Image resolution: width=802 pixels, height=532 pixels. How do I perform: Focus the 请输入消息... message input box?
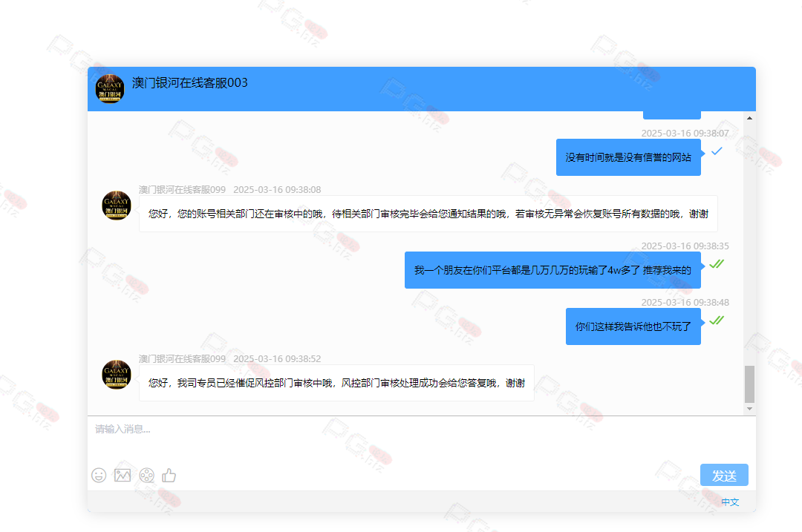point(422,439)
